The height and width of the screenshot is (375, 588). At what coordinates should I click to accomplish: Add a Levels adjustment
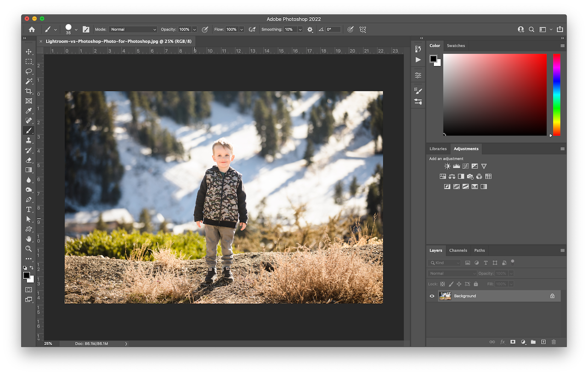pyautogui.click(x=457, y=166)
